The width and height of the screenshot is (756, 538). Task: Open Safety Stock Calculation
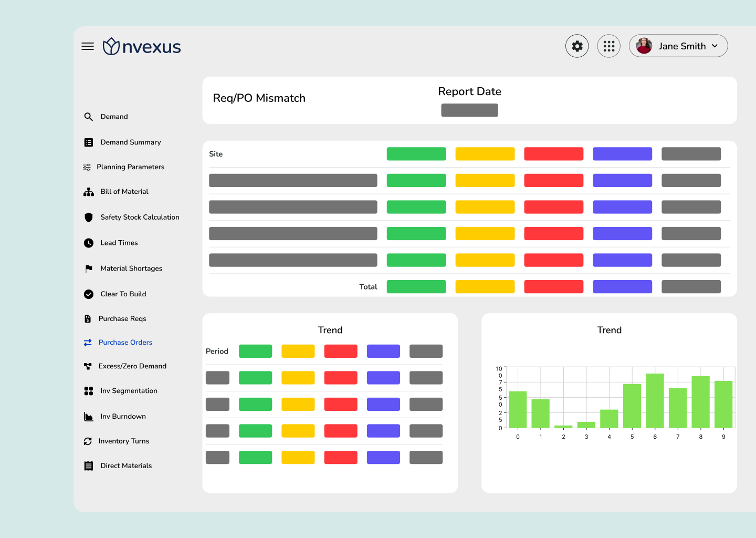click(x=140, y=217)
